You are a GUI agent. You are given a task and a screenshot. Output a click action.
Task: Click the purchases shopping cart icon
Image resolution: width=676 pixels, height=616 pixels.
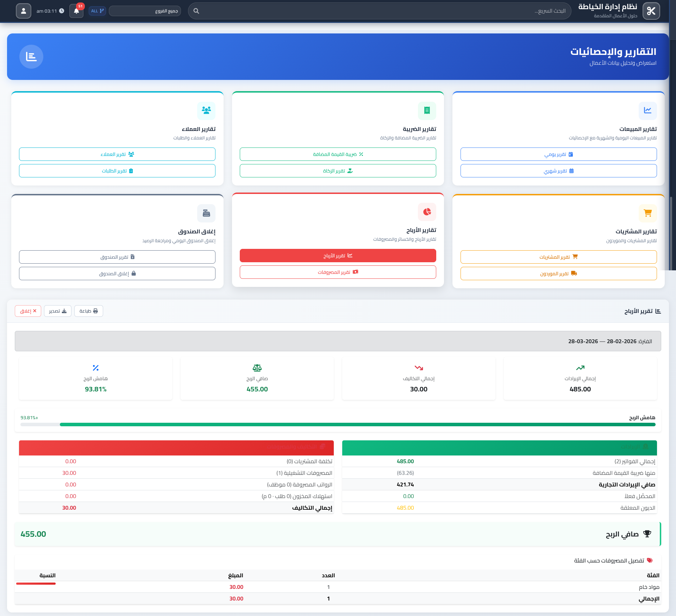[x=647, y=213]
